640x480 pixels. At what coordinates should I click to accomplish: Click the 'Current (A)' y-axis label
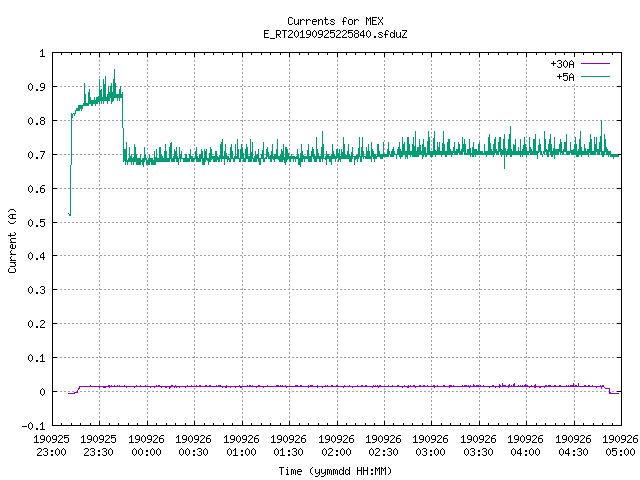click(13, 240)
